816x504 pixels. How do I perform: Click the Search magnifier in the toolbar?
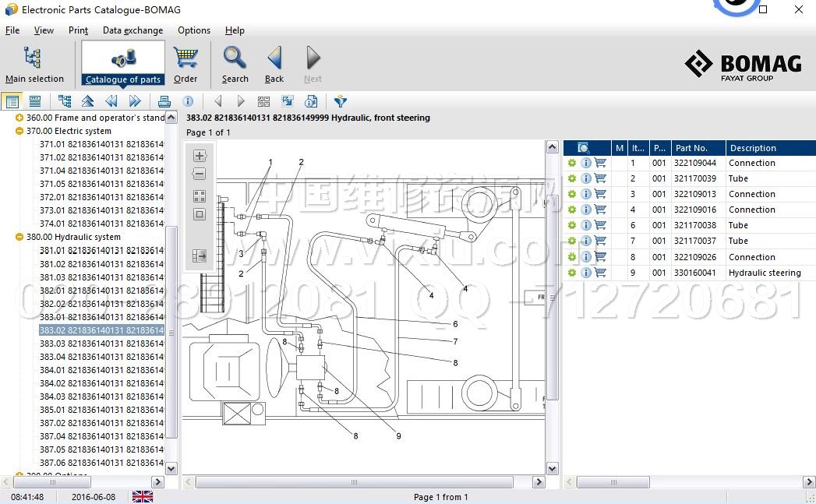(x=235, y=64)
